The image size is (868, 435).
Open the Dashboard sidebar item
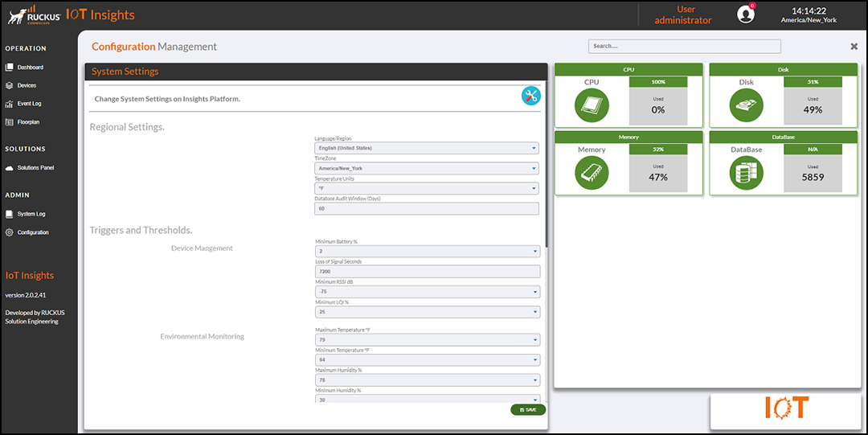[x=24, y=67]
